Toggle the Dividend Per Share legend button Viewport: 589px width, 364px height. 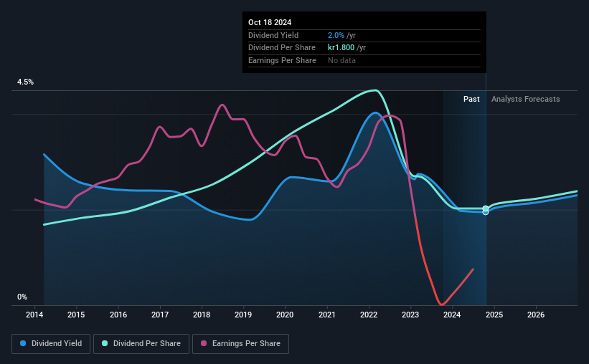[141, 344]
